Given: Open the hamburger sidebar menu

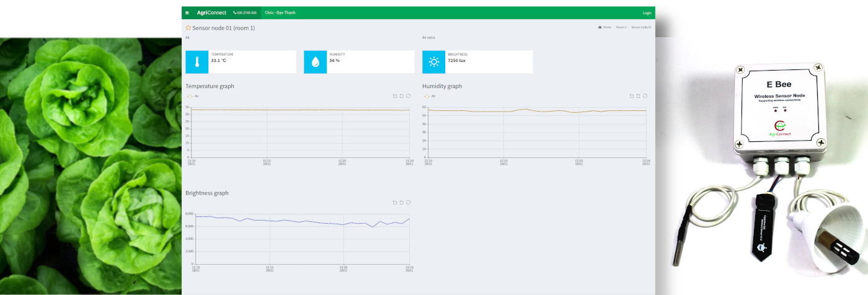Looking at the screenshot, I should click(187, 12).
